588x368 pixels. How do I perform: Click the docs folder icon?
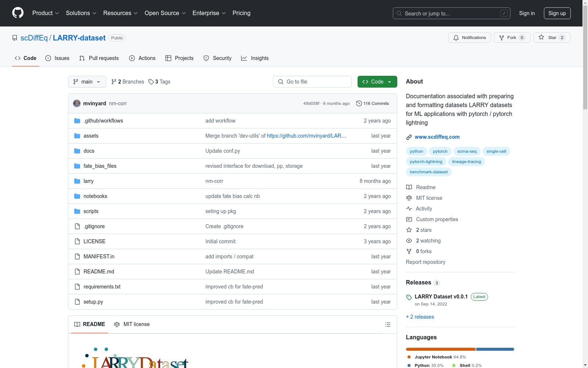pyautogui.click(x=77, y=151)
